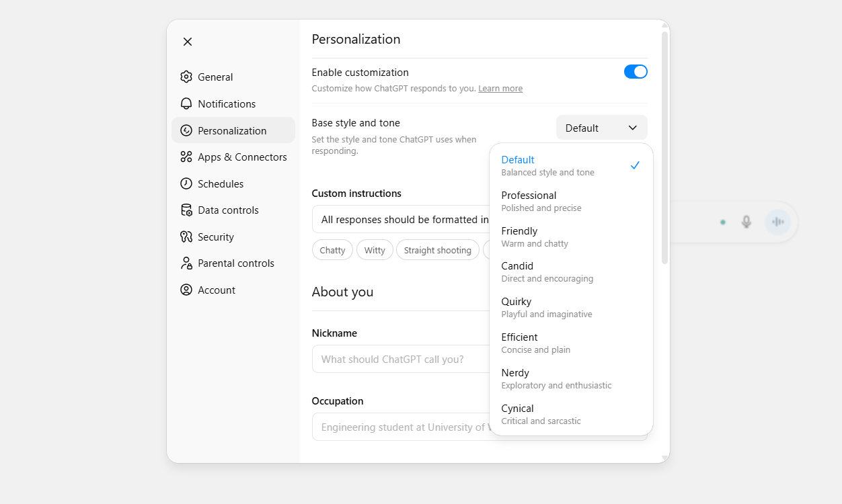Image resolution: width=842 pixels, height=504 pixels.
Task: Add the Chatty trait chip
Action: [x=332, y=250]
